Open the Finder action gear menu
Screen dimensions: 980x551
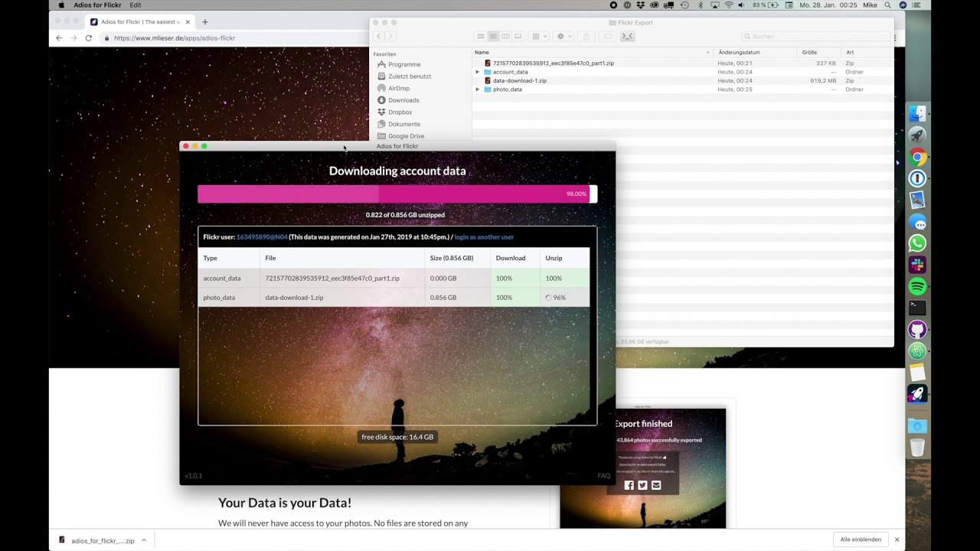(564, 36)
